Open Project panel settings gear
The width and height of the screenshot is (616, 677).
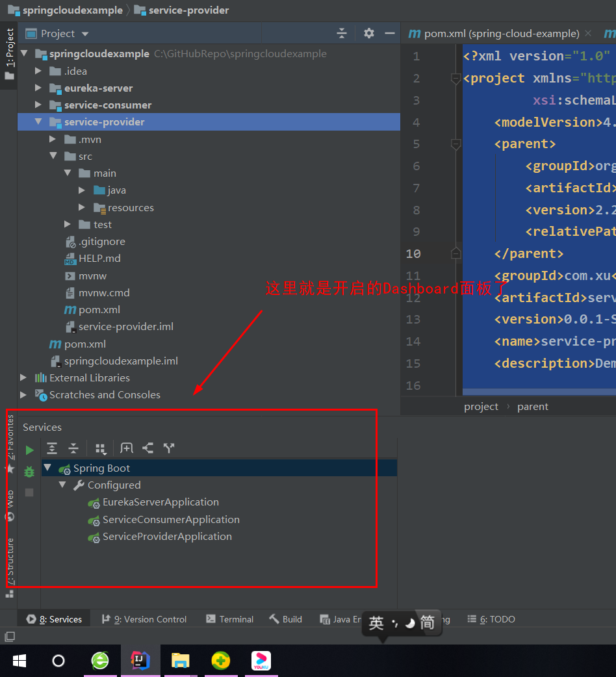[368, 33]
